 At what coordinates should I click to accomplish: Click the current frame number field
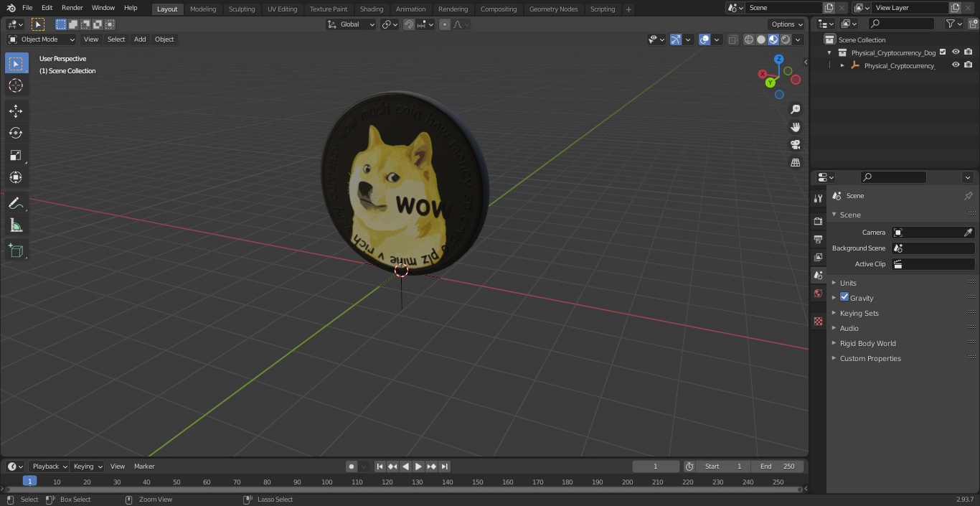tap(656, 467)
